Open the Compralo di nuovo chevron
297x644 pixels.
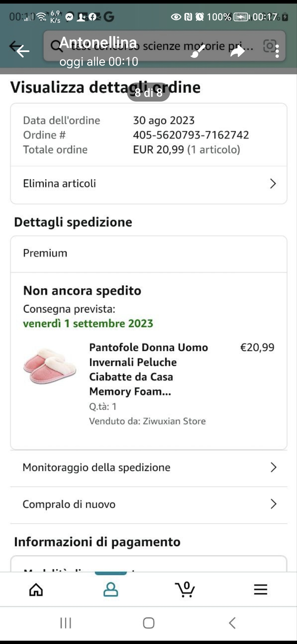pyautogui.click(x=273, y=504)
